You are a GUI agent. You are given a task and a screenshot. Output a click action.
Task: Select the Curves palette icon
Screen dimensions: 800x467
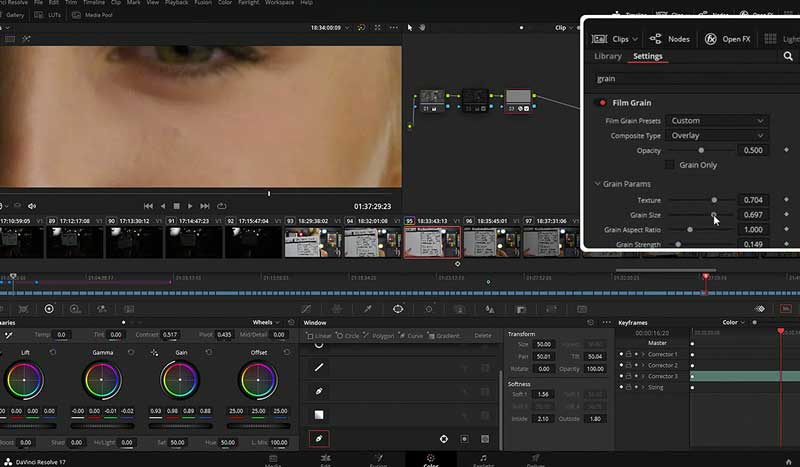click(306, 309)
